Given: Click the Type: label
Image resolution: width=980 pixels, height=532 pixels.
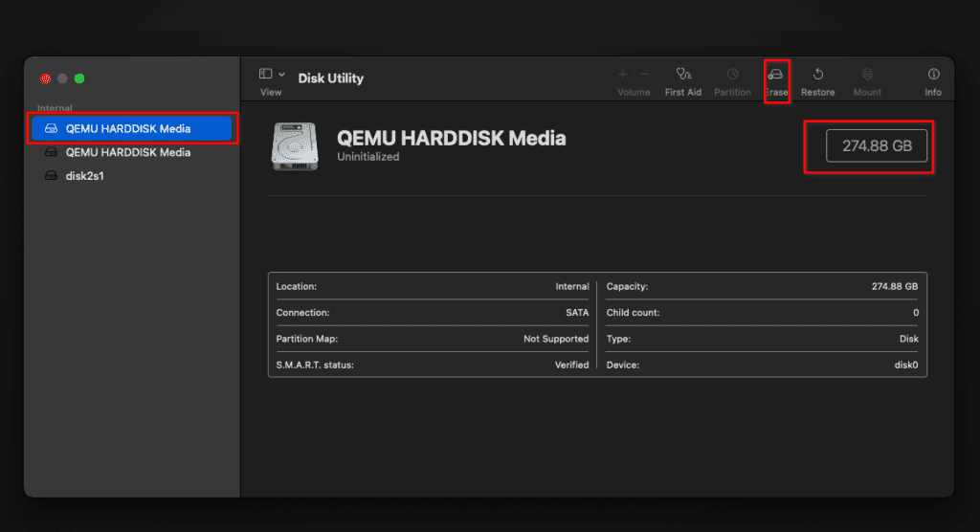Looking at the screenshot, I should click(618, 339).
